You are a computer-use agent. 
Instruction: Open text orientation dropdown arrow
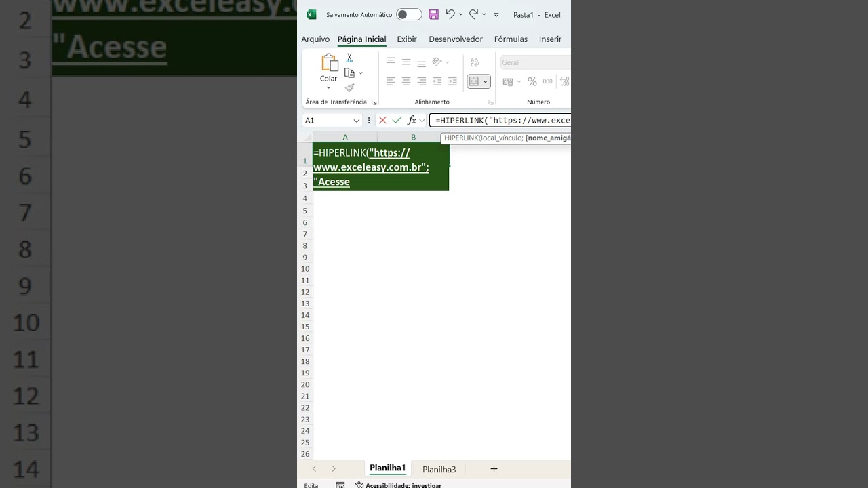tap(448, 62)
